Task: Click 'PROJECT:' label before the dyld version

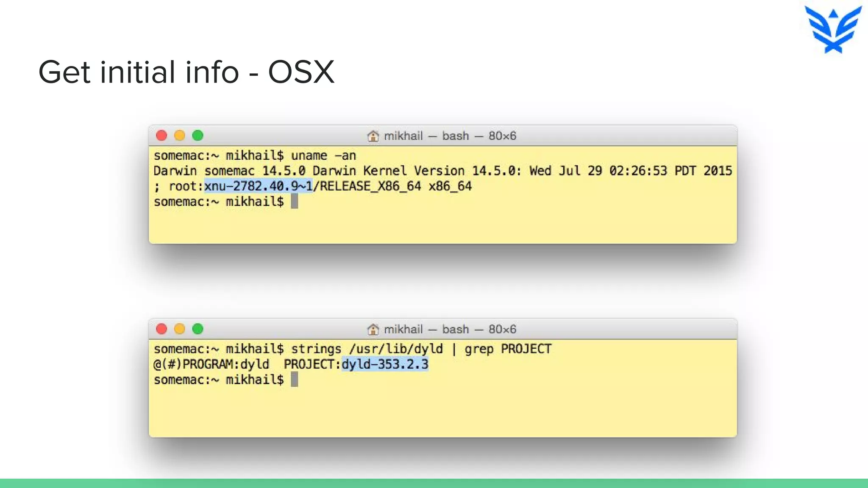Action: [x=312, y=364]
